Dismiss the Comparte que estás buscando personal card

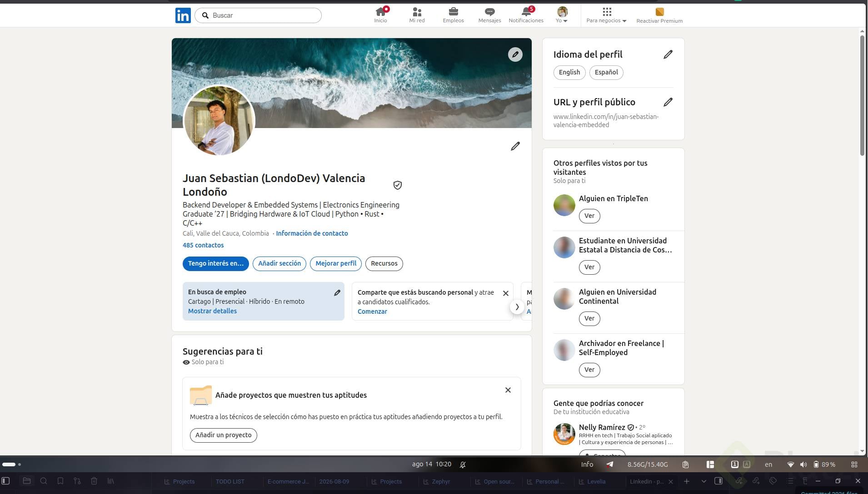coord(505,293)
